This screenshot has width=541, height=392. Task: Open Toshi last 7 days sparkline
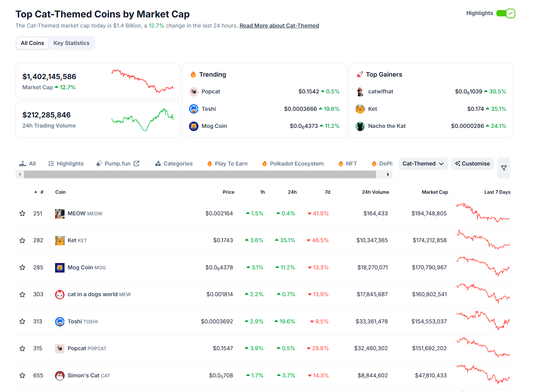pyautogui.click(x=483, y=321)
